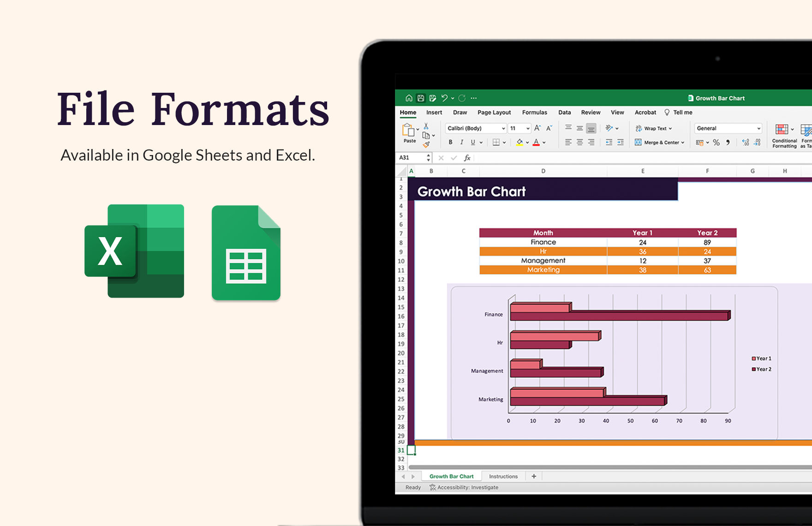Select the Growth Bar Chart sheet tab
Viewport: 812px width, 526px height.
pos(452,476)
